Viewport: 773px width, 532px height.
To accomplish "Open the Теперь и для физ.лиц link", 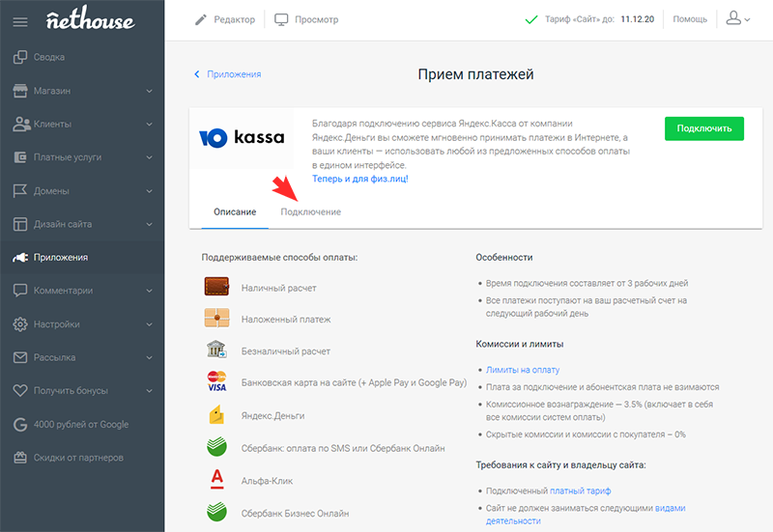I will (x=359, y=179).
